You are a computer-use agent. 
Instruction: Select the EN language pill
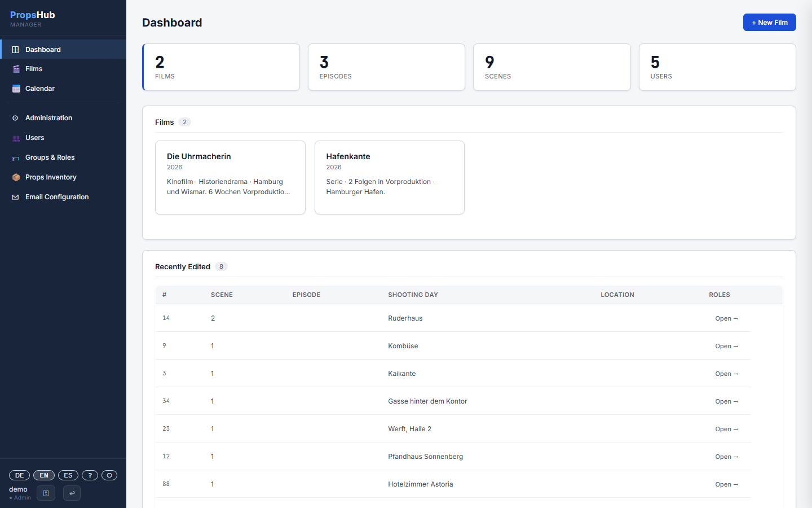[44, 475]
